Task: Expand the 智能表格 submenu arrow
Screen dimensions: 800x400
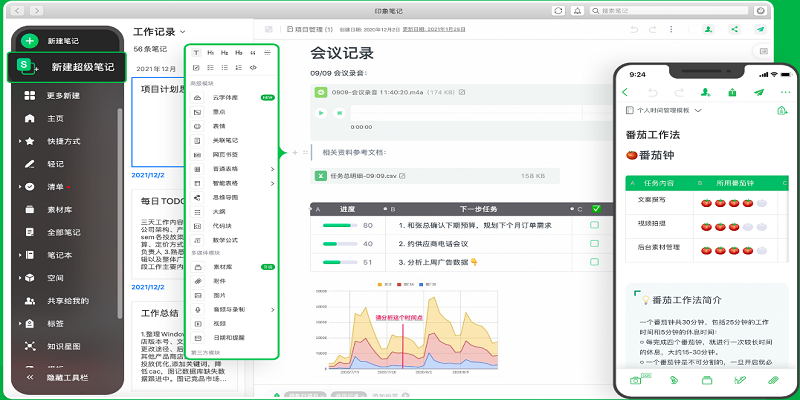Action: [272, 183]
